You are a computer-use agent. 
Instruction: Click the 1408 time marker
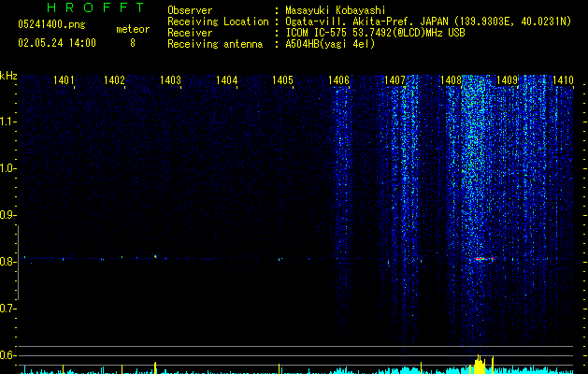click(x=452, y=79)
